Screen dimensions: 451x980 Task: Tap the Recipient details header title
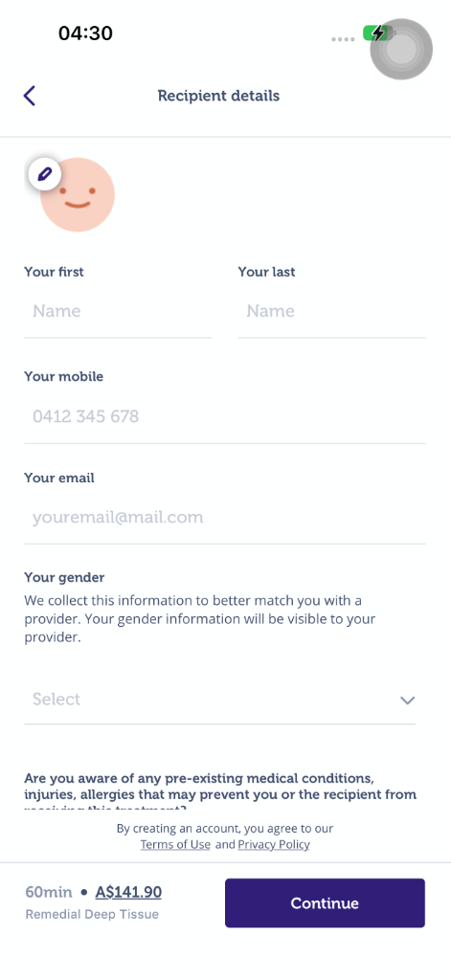218,96
